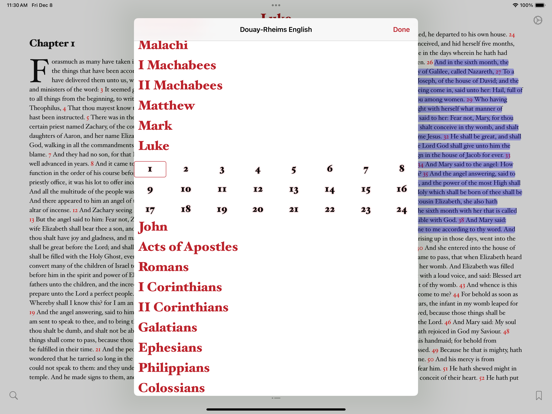552x414 pixels.
Task: Select Luke chapter 4
Action: pyautogui.click(x=258, y=170)
